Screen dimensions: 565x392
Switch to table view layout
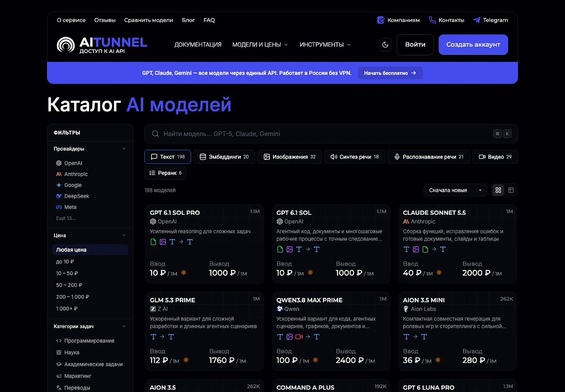[x=511, y=190]
